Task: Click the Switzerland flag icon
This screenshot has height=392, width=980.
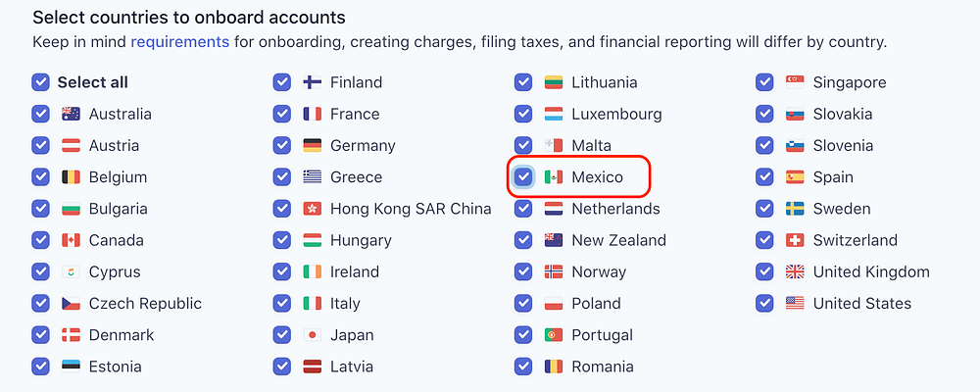Action: tap(795, 240)
